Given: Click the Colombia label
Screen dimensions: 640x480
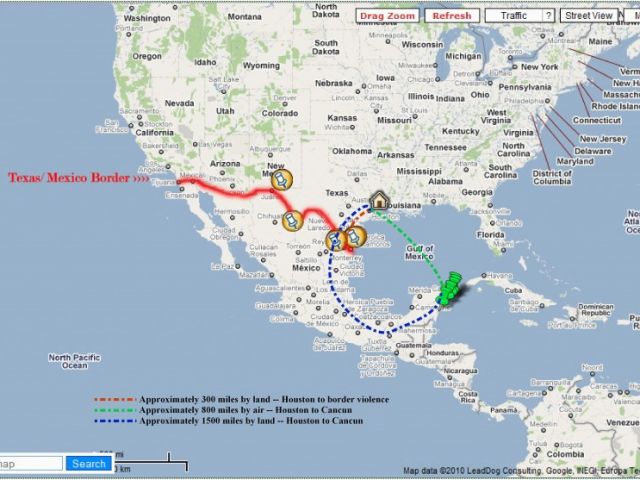Looking at the screenshot, I should click(x=566, y=454).
